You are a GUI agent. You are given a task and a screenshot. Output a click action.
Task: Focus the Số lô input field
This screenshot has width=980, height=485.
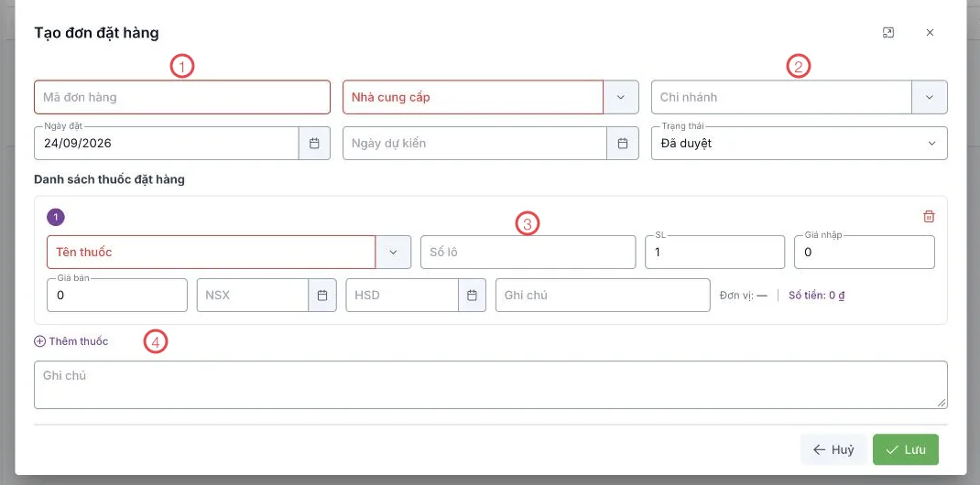click(x=528, y=253)
